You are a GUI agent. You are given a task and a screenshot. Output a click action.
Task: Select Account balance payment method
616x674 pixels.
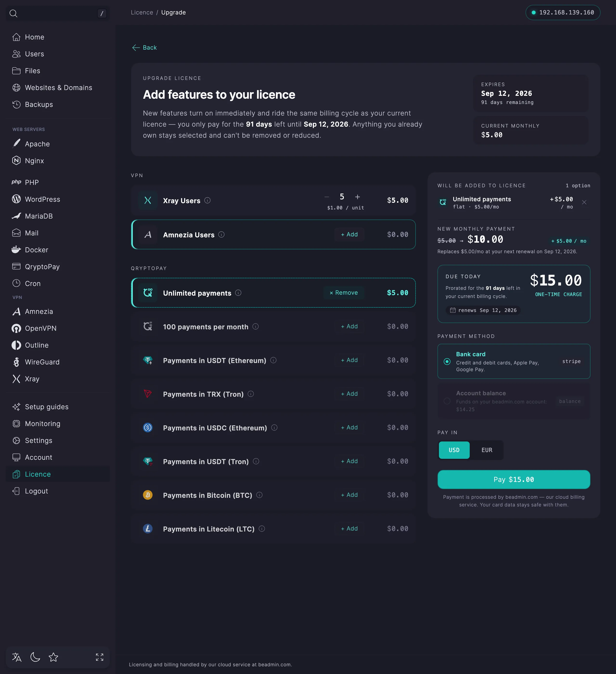[x=514, y=401]
